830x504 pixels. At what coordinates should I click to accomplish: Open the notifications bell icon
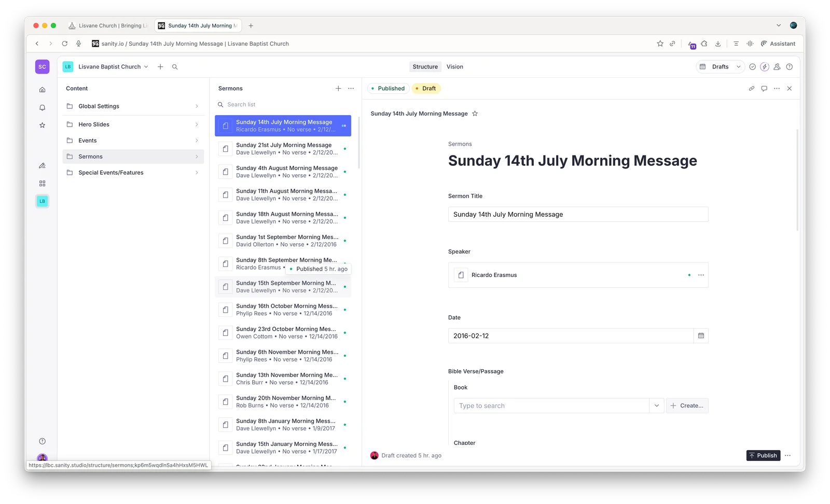point(42,107)
